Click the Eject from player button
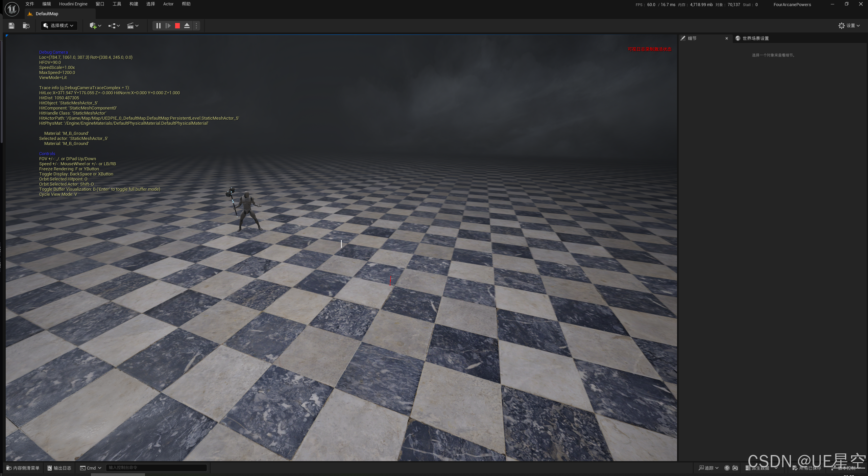Viewport: 868px width, 476px height. pyautogui.click(x=187, y=26)
